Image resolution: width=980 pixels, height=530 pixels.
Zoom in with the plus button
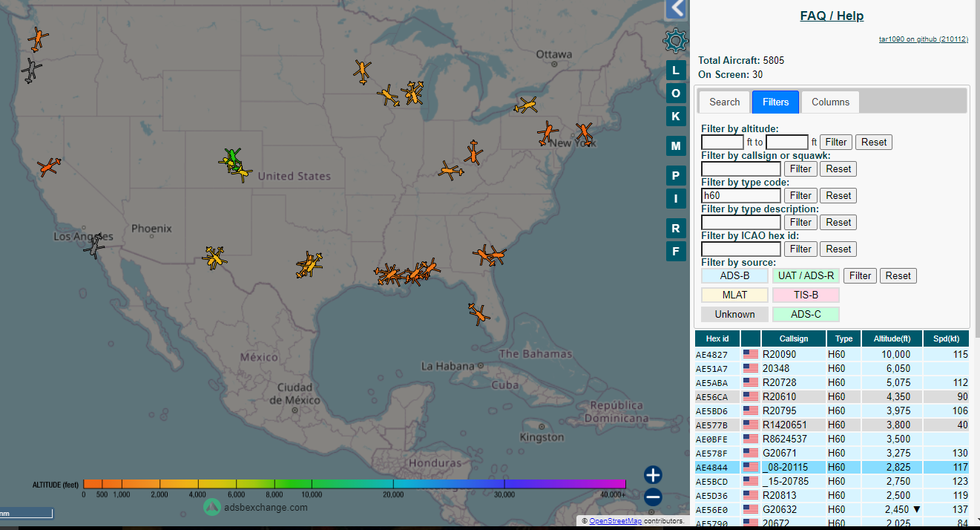click(x=653, y=475)
